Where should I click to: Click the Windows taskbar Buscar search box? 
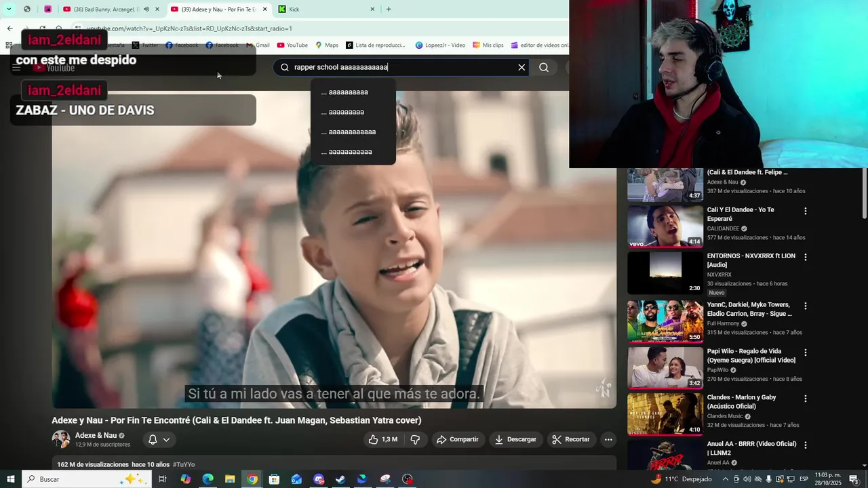[x=86, y=479]
